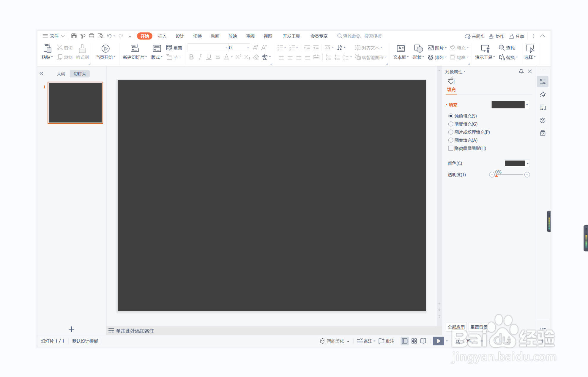Screen dimensions: 588x377
Task: Click the Save icon in quick toolbar
Action: click(74, 36)
